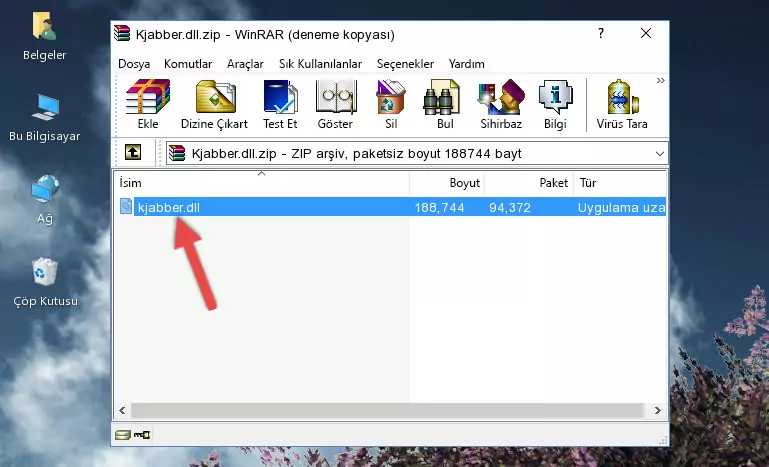
Task: Click the horizontal scrollbar right arrow
Action: click(658, 410)
